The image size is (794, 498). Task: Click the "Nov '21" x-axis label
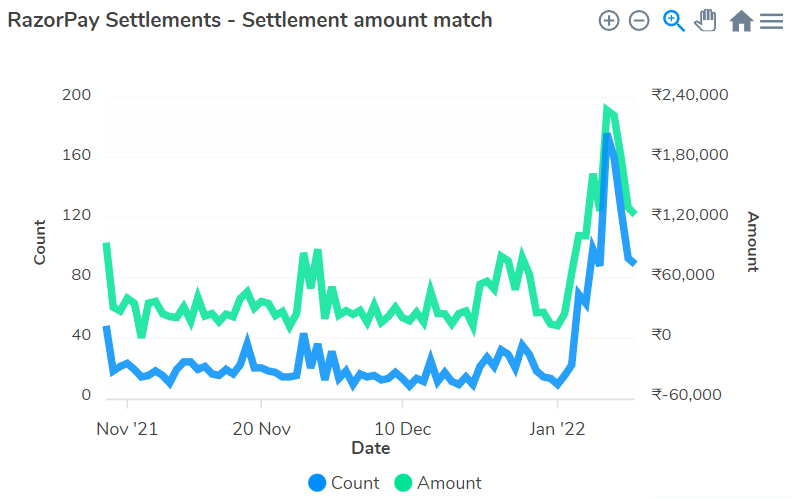click(x=129, y=429)
